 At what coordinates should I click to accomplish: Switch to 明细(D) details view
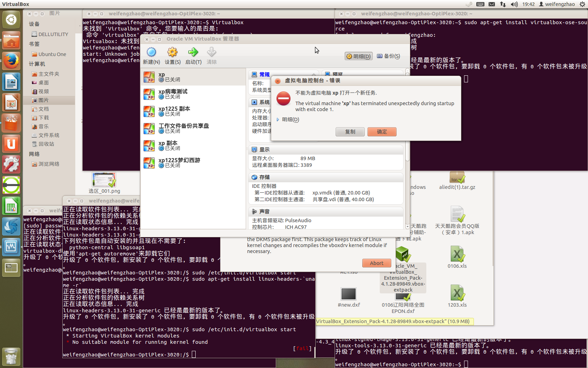[358, 56]
